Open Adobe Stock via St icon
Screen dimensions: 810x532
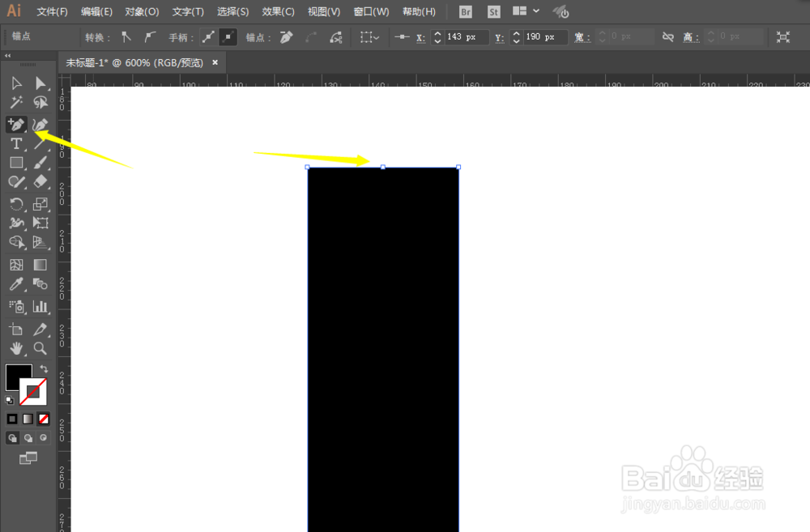click(494, 11)
